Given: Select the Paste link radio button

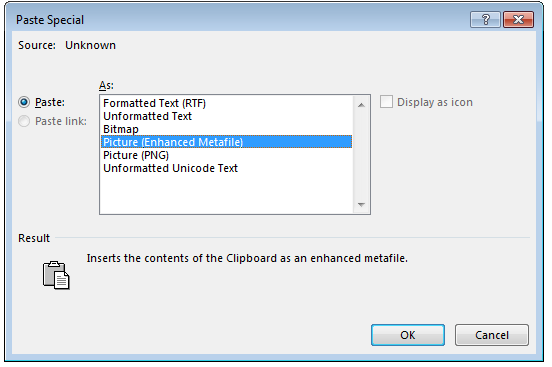Looking at the screenshot, I should 24,121.
